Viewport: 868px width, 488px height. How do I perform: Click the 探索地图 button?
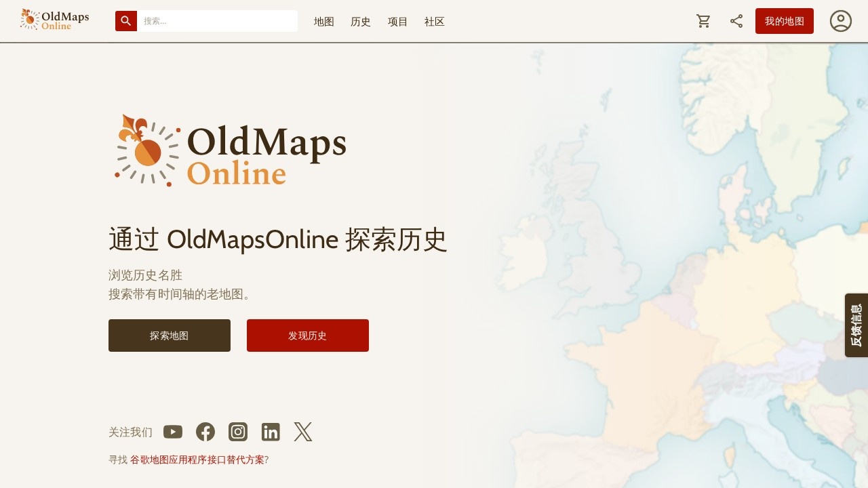[x=169, y=335]
